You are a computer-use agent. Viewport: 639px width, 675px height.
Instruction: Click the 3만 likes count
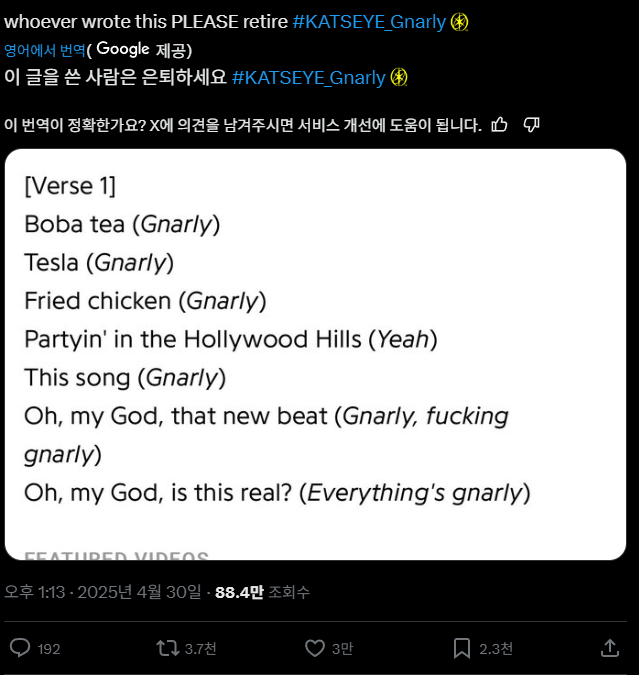pyautogui.click(x=342, y=649)
